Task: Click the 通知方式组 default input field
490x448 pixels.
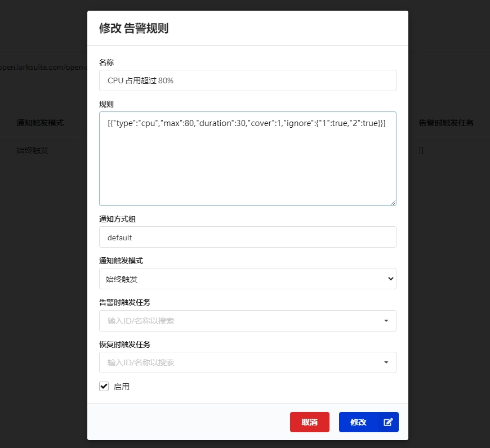Action: coord(248,237)
